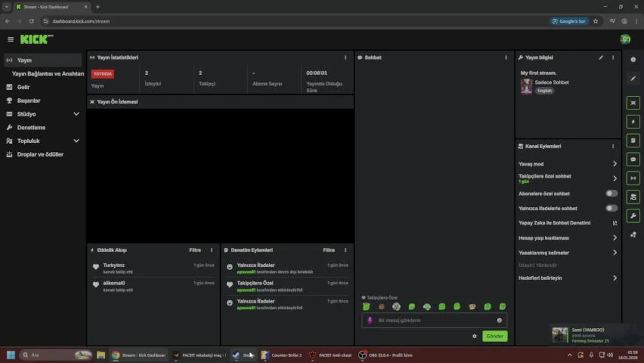Open a new browser tab
The image size is (644, 363).
pyautogui.click(x=98, y=7)
